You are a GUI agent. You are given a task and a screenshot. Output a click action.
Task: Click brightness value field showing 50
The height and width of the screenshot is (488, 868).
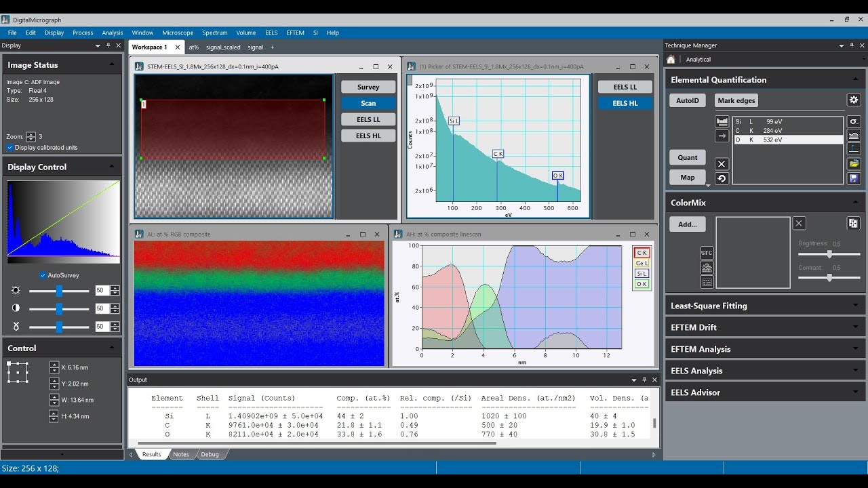(x=102, y=290)
